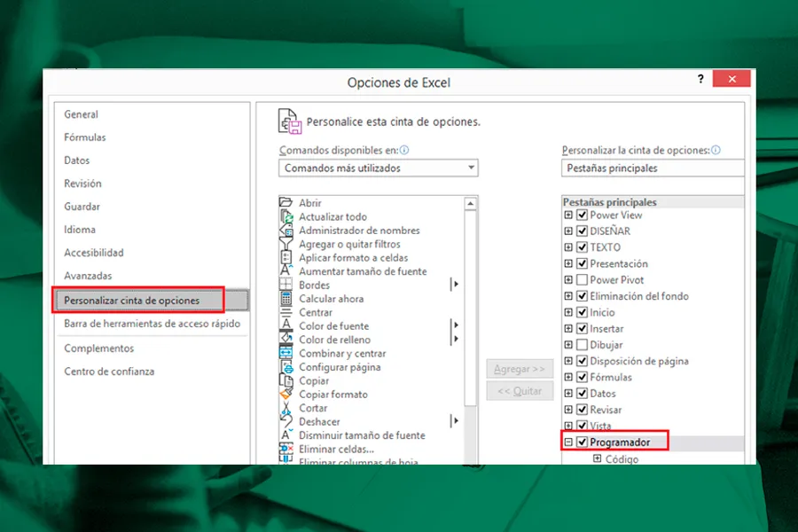Click the Agregar o quitar filtros funnel icon
This screenshot has width=798, height=532.
point(286,244)
